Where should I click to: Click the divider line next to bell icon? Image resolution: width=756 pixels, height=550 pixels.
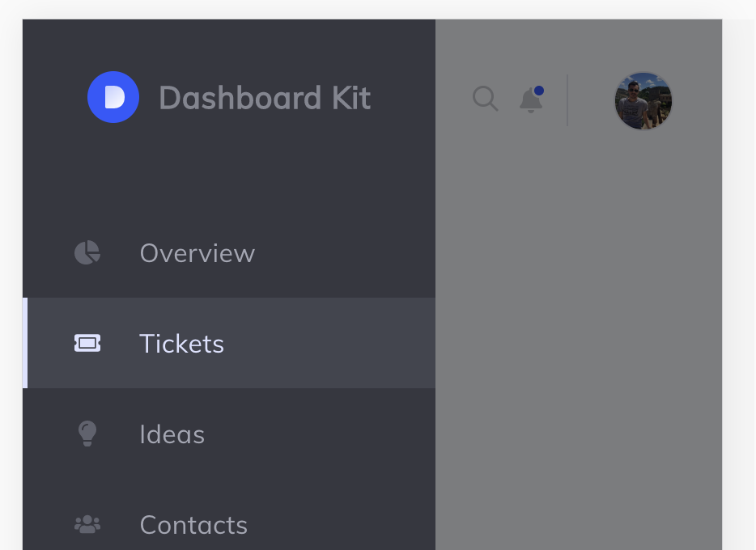[x=567, y=100]
